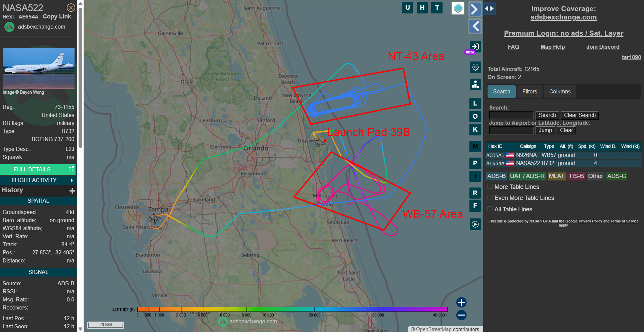Click the login arrow icon with BETA tag
This screenshot has width=644, height=332.
[475, 46]
